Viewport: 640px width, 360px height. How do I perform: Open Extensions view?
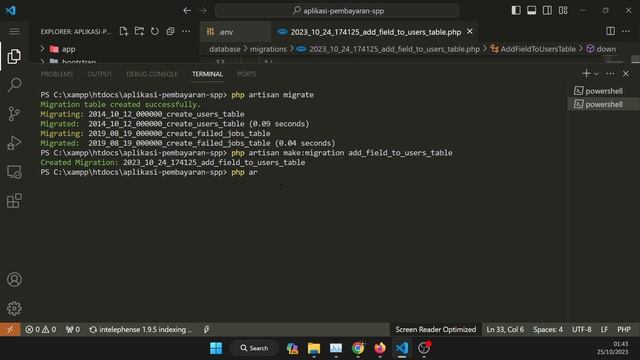(14, 201)
